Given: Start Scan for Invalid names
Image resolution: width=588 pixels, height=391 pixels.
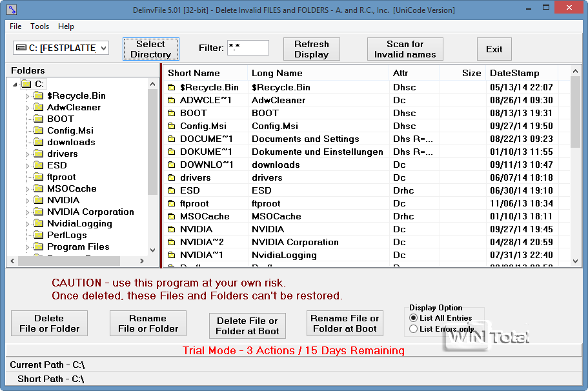Looking at the screenshot, I should [x=405, y=49].
